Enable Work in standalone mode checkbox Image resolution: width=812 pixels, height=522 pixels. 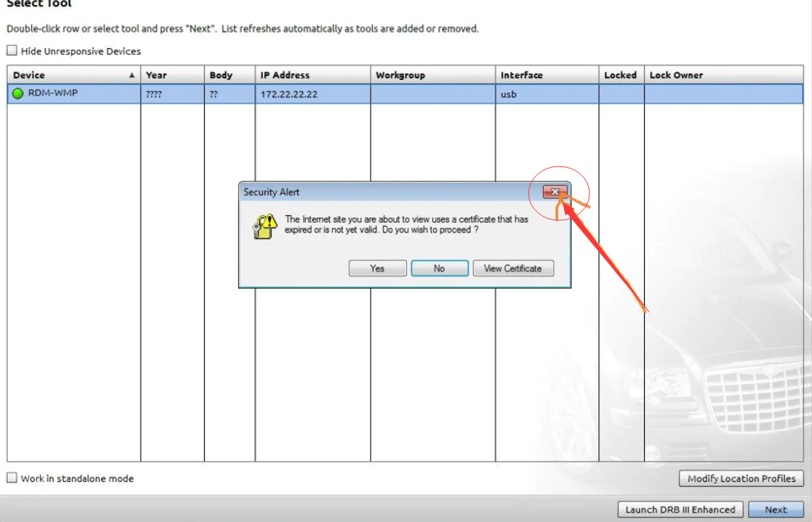(x=12, y=477)
